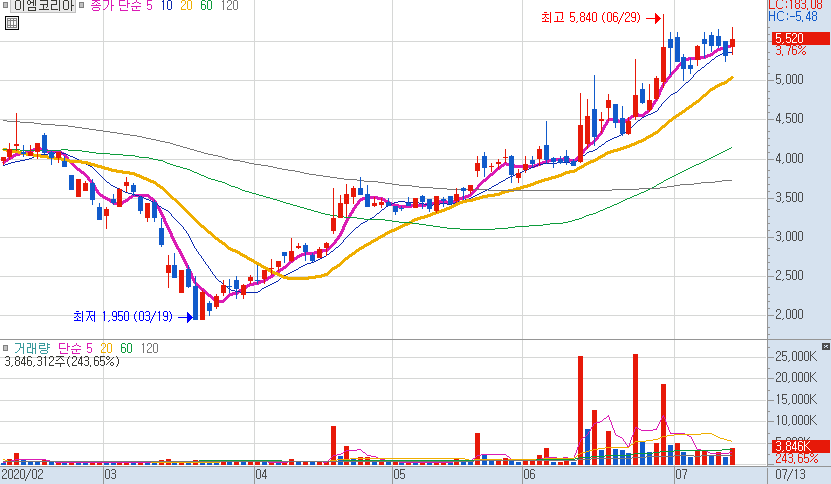This screenshot has height=484, width=831.
Task: Select the gray 120-day price average label
Action: point(229,6)
